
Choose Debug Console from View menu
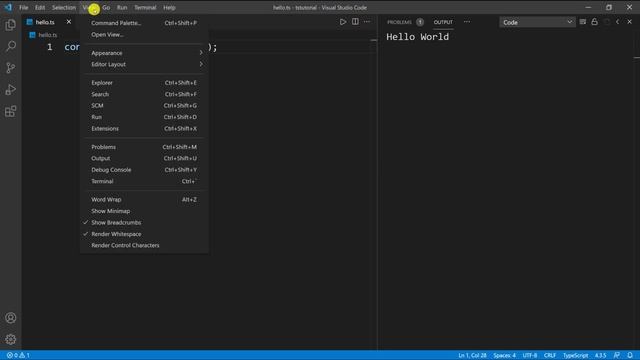click(144, 170)
